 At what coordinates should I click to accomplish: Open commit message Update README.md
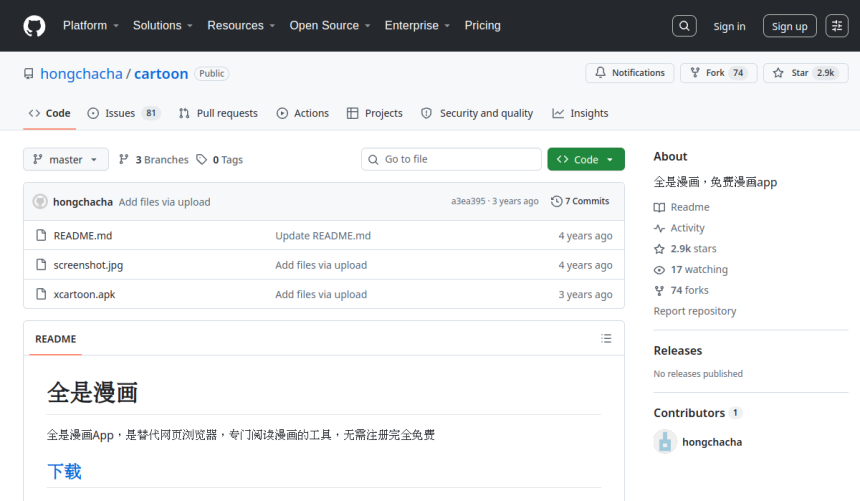(323, 235)
